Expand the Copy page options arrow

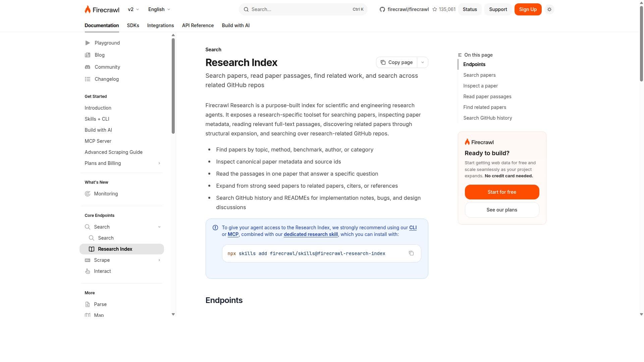coord(423,62)
